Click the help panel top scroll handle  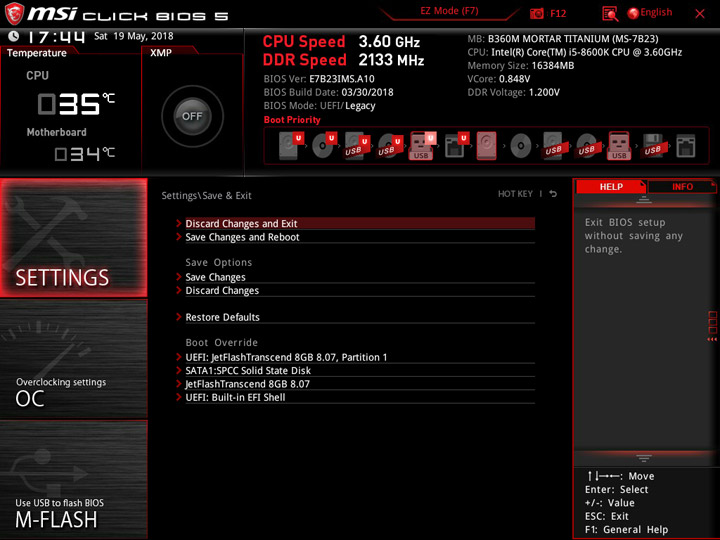coord(644,200)
